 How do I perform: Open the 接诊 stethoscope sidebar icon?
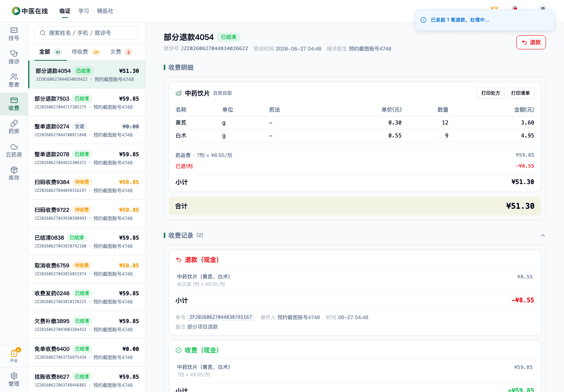coord(14,57)
